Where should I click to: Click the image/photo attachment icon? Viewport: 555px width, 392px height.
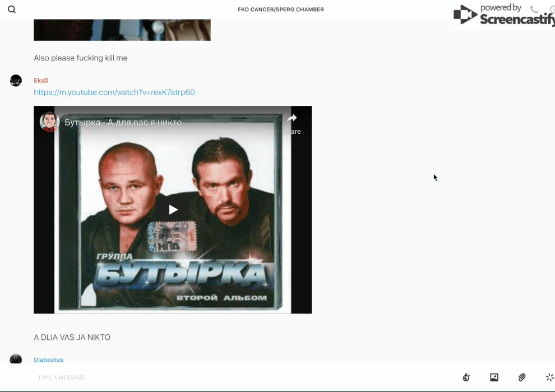tap(494, 377)
